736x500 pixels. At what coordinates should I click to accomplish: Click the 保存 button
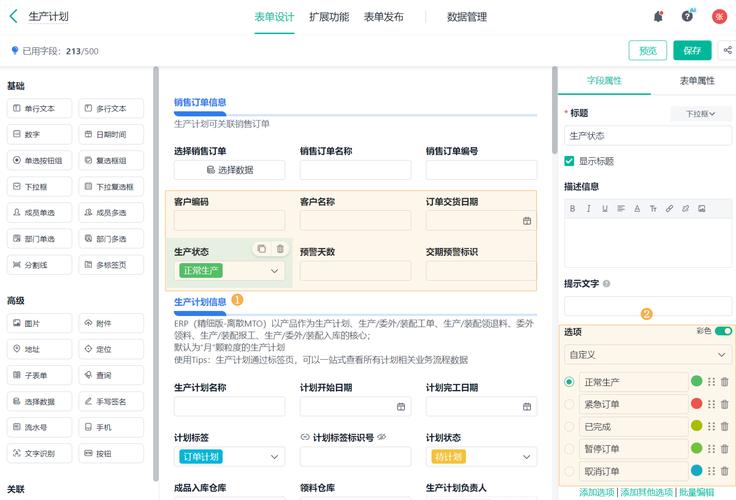coord(692,50)
